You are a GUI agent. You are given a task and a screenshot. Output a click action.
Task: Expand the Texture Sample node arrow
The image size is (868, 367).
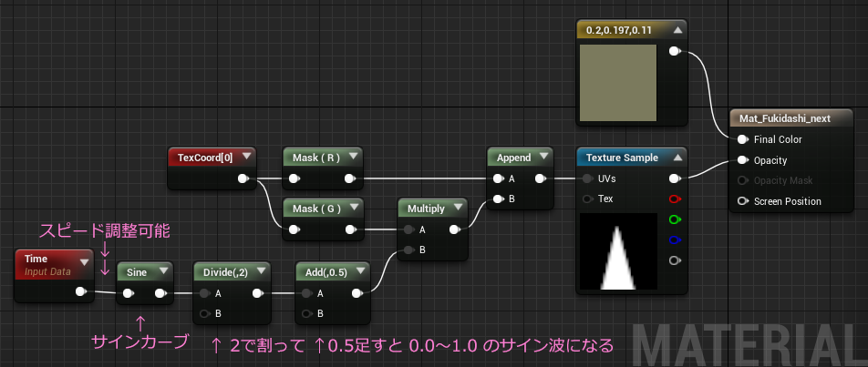(x=678, y=157)
